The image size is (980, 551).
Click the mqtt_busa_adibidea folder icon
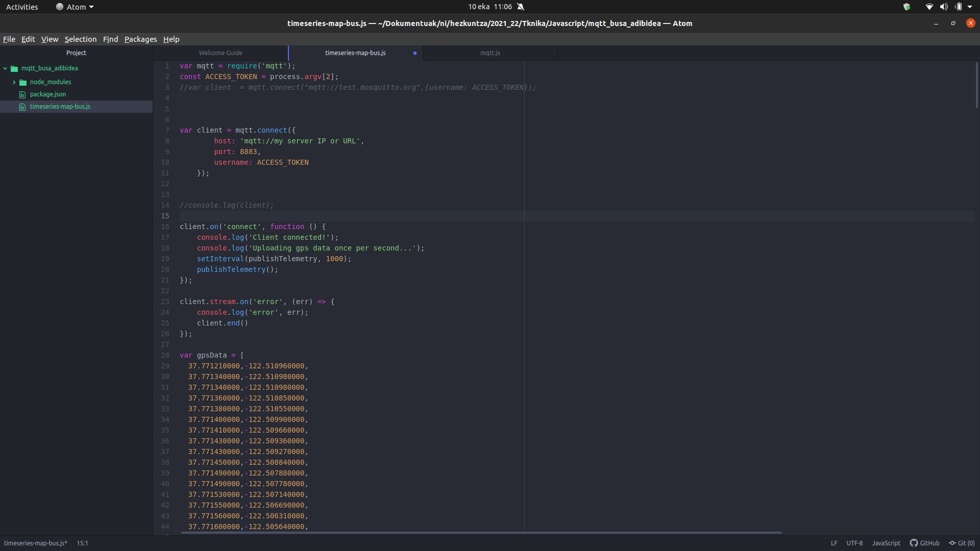(14, 68)
